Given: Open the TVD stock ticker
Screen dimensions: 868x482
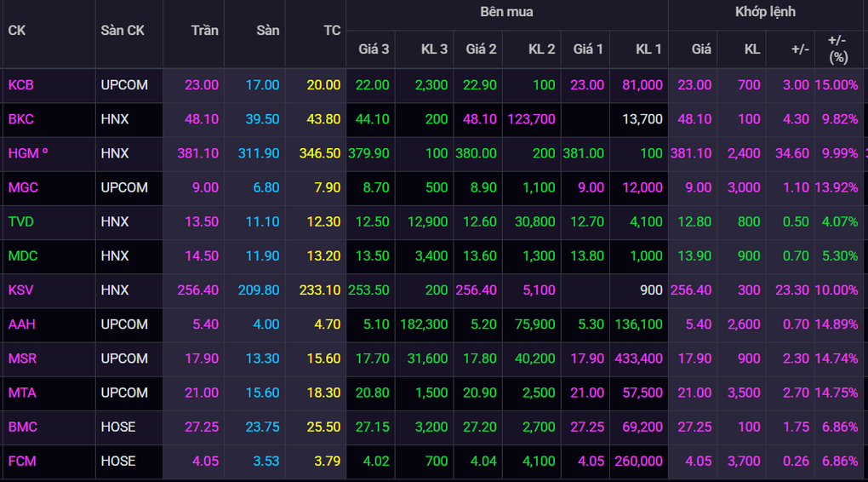Looking at the screenshot, I should tap(21, 221).
